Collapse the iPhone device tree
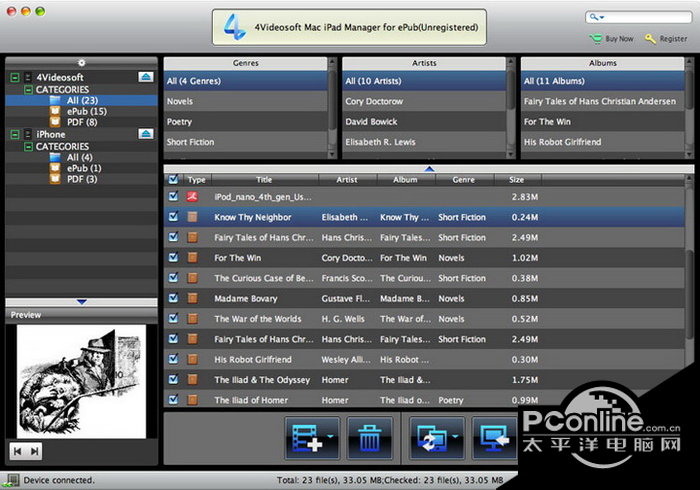Screen dimensions: 700x490 click(15, 134)
